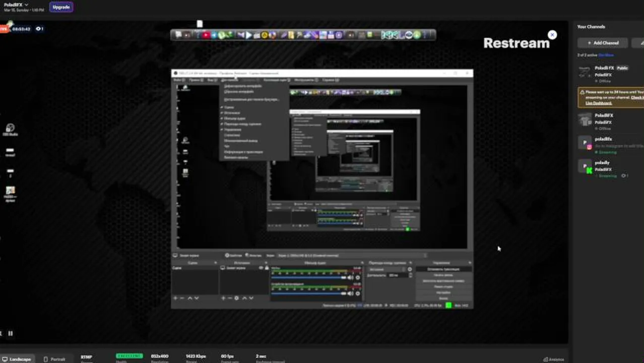644x363 pixels.
Task: Adjust the first mixer volume slider
Action: 309,277
